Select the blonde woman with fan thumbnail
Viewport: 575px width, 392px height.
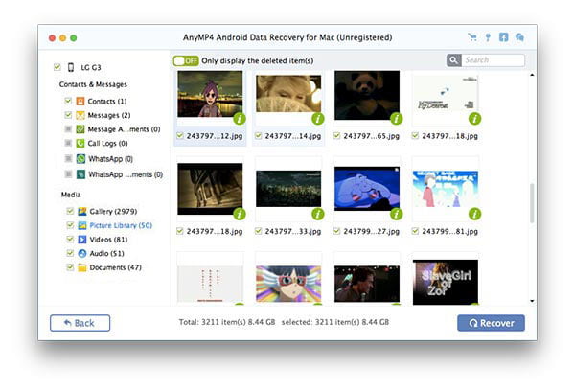pyautogui.click(x=288, y=94)
